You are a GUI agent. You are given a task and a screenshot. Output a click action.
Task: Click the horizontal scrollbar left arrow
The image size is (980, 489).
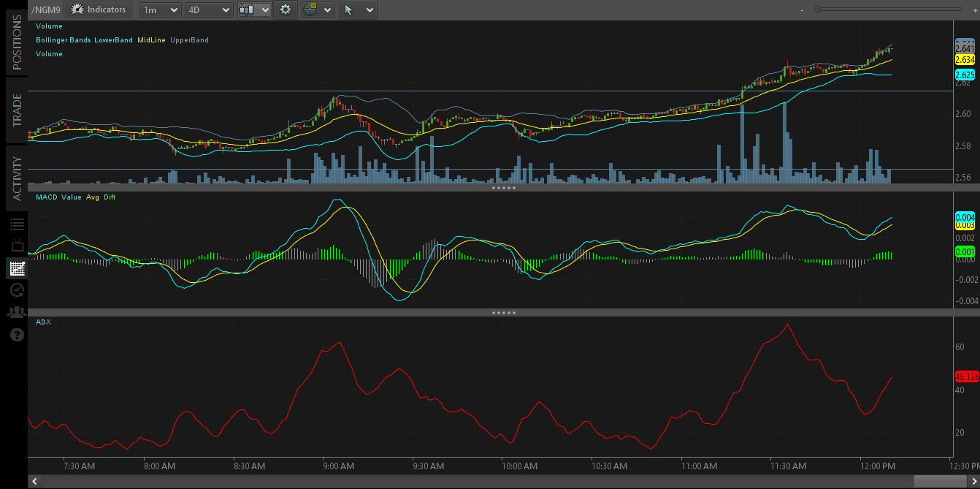point(34,481)
